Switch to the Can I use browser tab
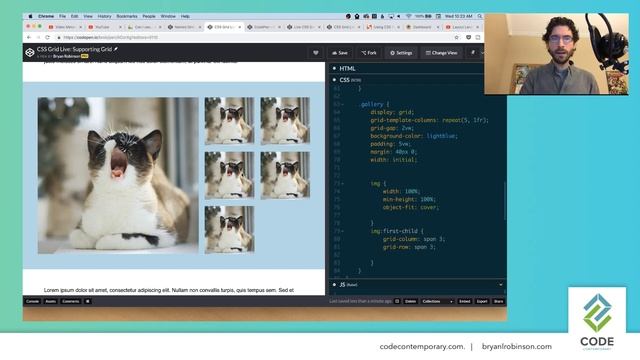640x360 pixels. (x=143, y=27)
